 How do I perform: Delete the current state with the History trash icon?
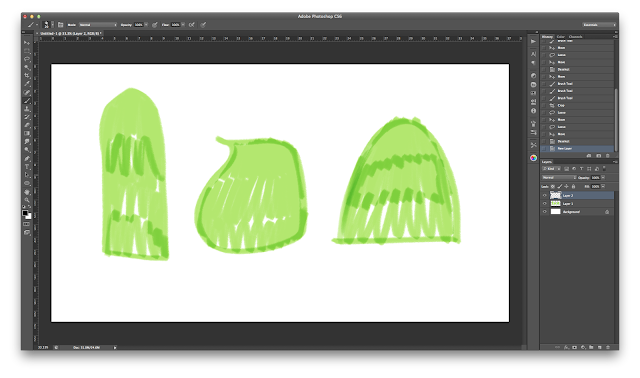[608, 156]
